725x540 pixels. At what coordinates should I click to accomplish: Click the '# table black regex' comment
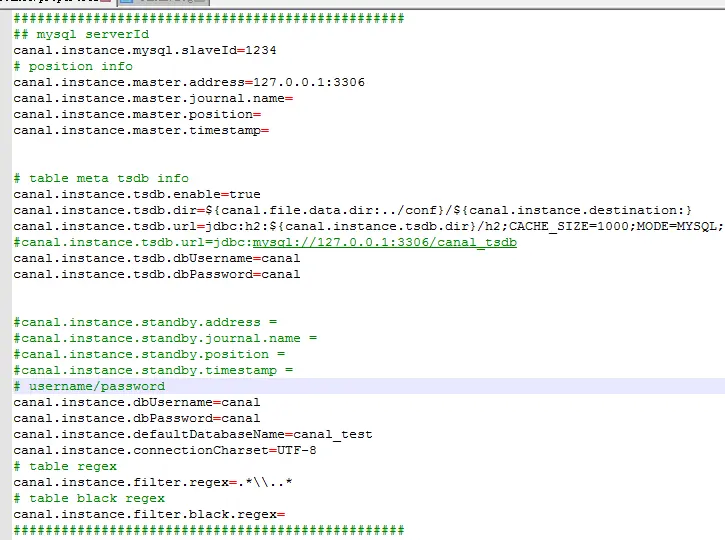[x=89, y=498]
